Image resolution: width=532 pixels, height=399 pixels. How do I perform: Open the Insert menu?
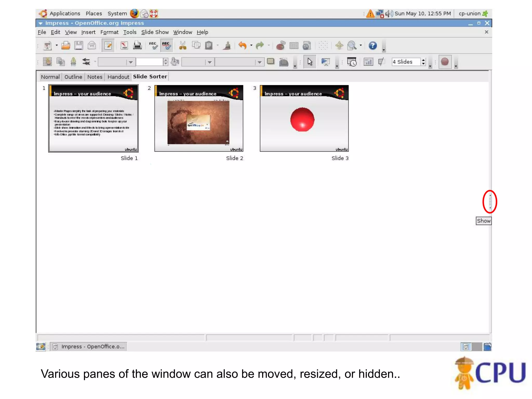tap(88, 32)
